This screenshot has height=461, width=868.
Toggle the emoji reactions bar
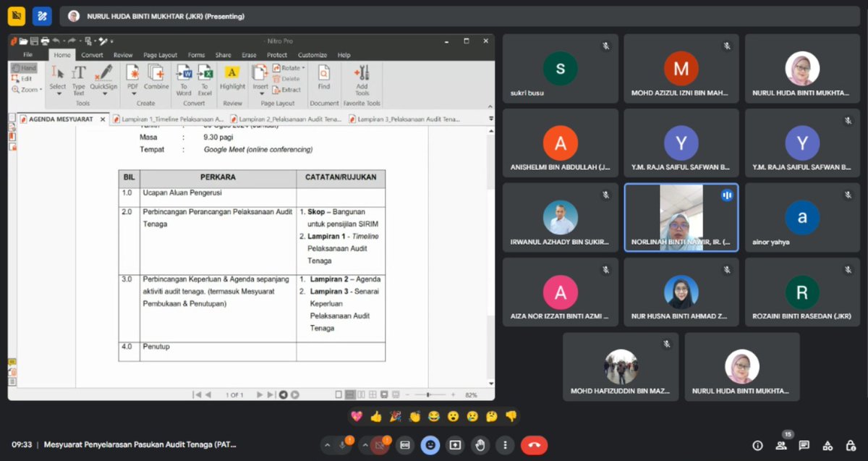tap(430, 445)
